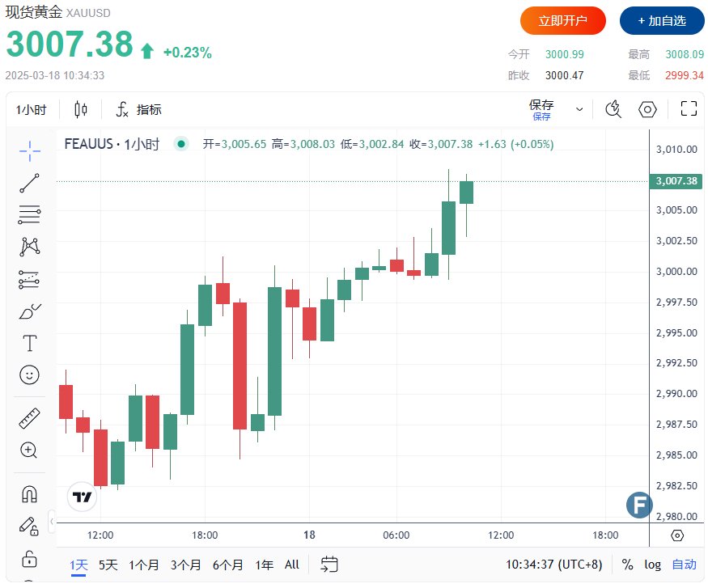Viewport: 708px width, 588px height.
Task: Open the 1小时 interval dropdown
Action: [x=31, y=110]
